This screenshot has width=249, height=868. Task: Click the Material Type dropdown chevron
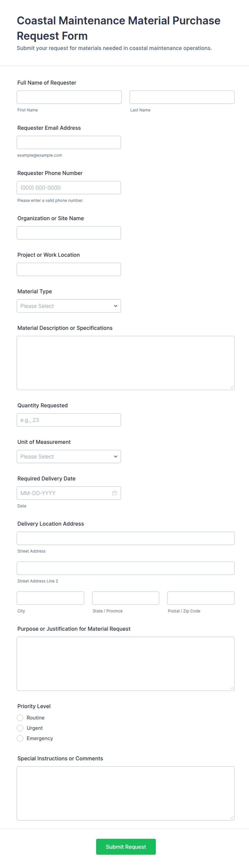(116, 306)
